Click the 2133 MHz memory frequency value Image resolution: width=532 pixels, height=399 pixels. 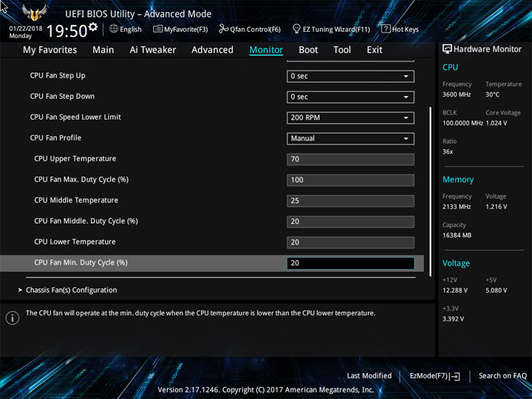[457, 207]
